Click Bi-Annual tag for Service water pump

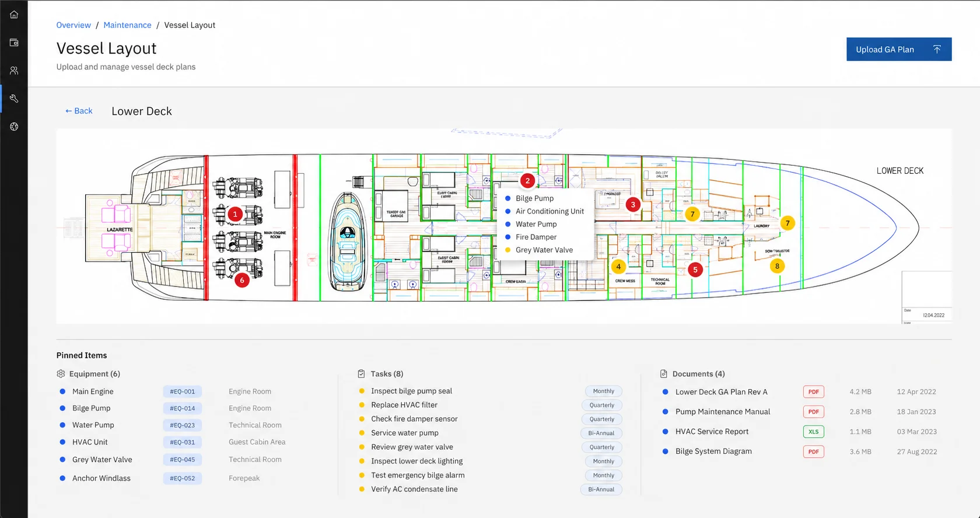click(x=601, y=433)
